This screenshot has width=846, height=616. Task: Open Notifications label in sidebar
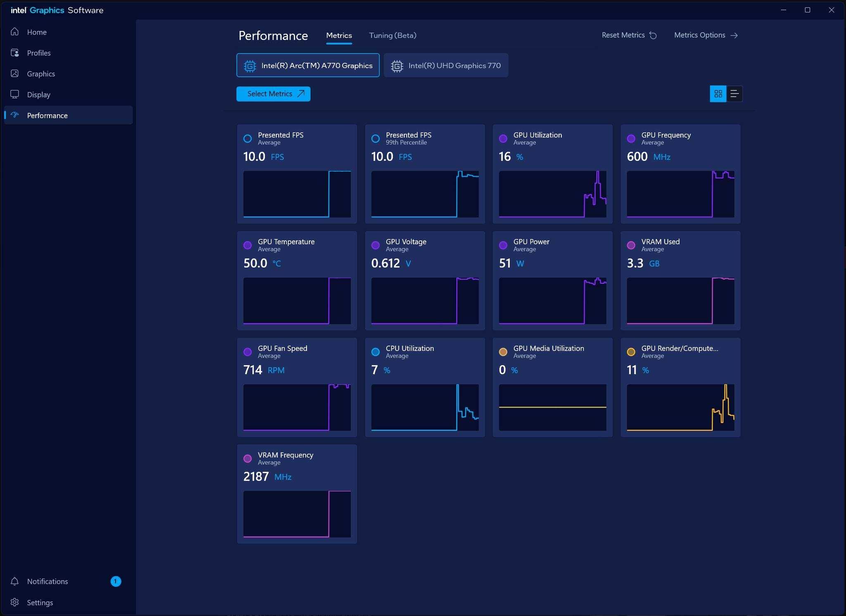pyautogui.click(x=48, y=581)
